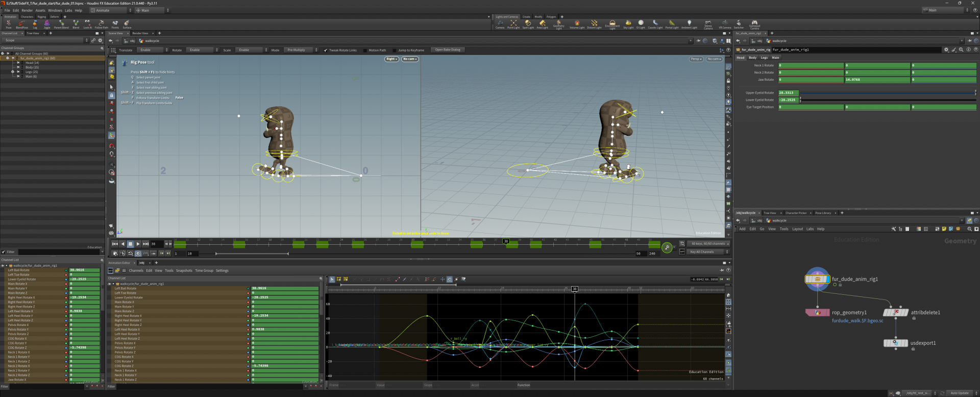Click the Open Bake Dialog button
Viewport: 980px width, 397px height.
pos(447,50)
